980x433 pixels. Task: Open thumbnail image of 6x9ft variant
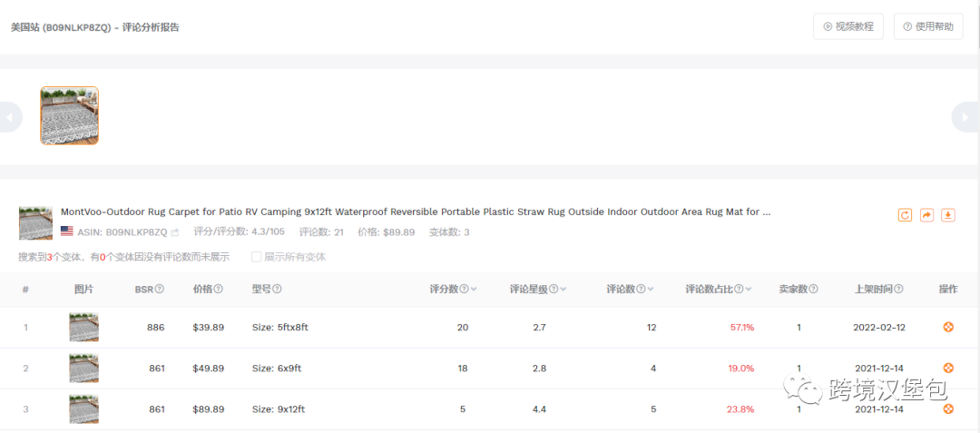click(83, 368)
